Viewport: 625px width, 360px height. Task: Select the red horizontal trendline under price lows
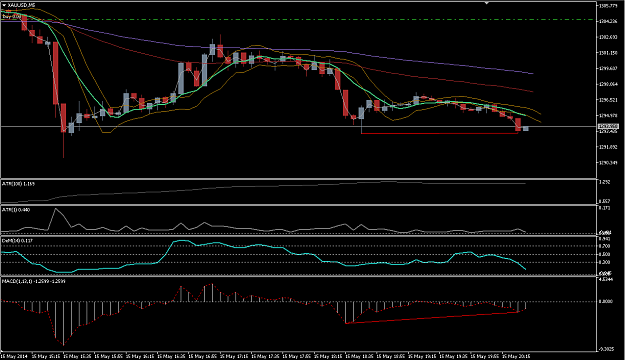click(439, 134)
